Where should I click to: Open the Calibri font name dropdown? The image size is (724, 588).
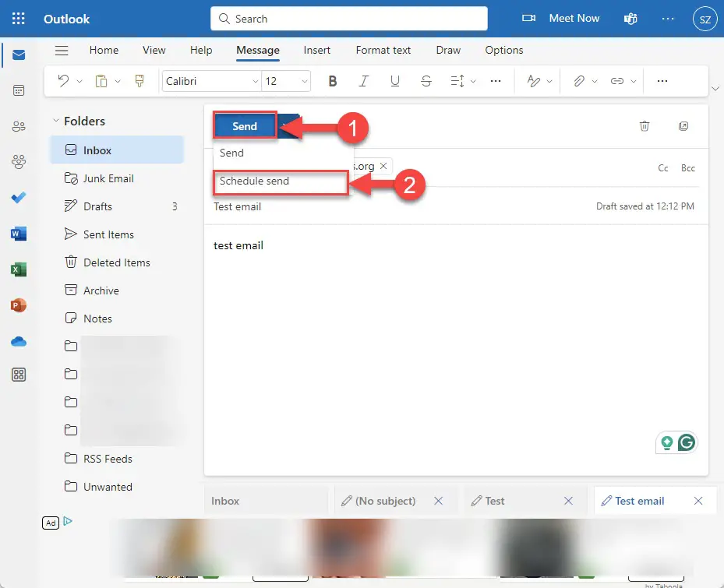[211, 81]
